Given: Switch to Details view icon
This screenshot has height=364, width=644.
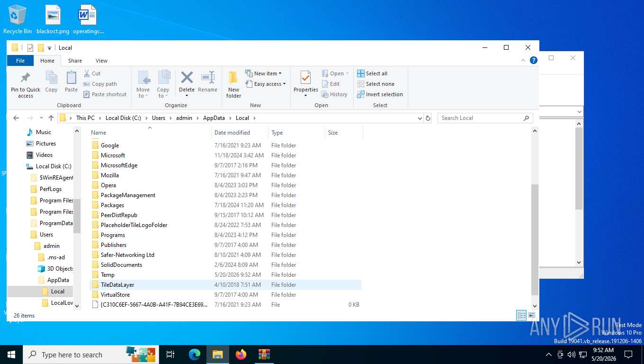Looking at the screenshot, I should 521,315.
